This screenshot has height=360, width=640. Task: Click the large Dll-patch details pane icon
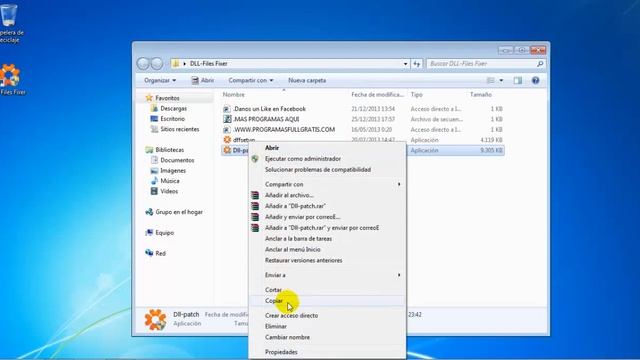(155, 319)
